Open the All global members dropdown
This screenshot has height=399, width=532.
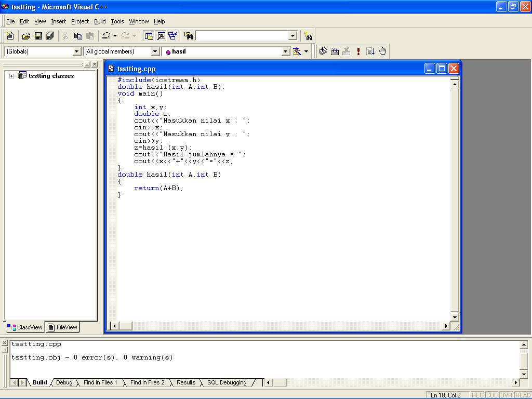tap(155, 51)
